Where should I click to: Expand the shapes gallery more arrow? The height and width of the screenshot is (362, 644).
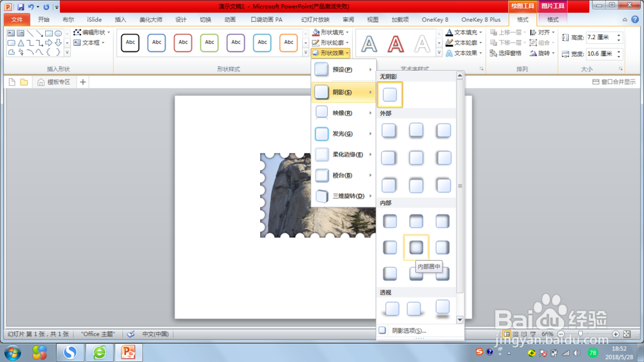(x=68, y=53)
